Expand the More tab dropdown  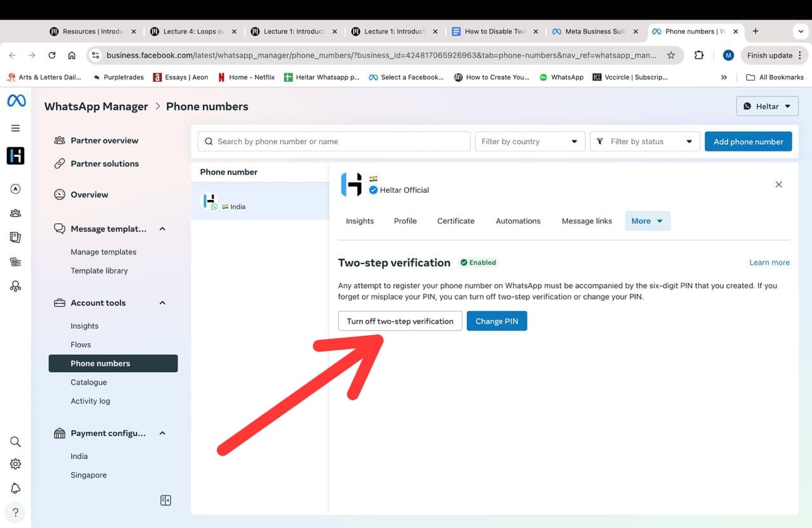click(648, 221)
